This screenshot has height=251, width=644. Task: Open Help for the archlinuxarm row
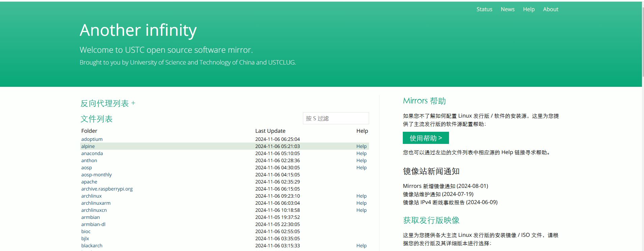click(361, 203)
